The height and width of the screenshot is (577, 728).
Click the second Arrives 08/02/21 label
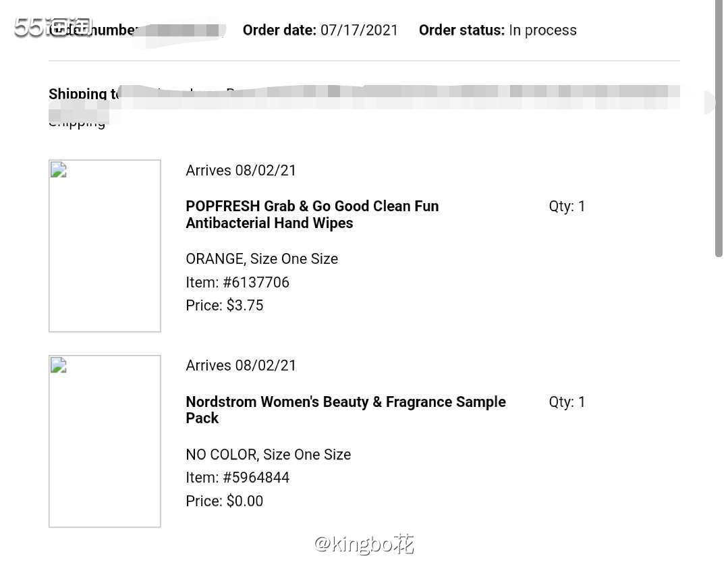click(241, 366)
